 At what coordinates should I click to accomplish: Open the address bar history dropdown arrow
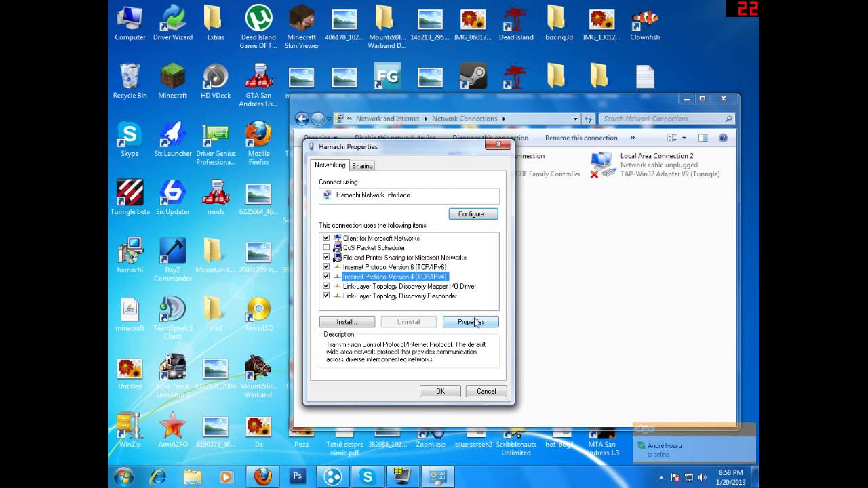click(575, 119)
